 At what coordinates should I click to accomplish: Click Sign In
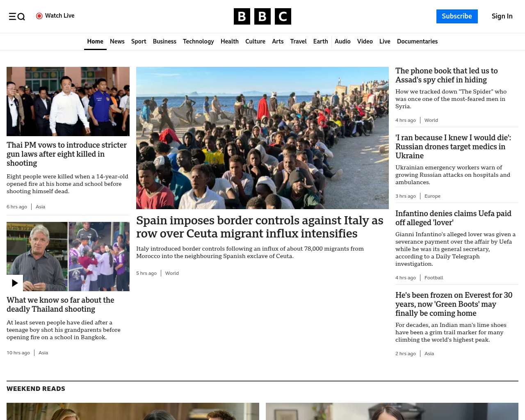502,16
